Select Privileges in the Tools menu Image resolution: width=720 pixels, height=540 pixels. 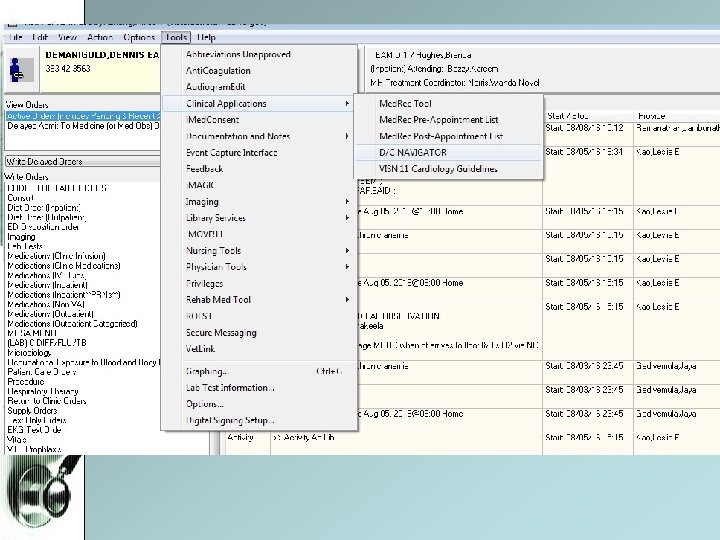click(x=259, y=283)
